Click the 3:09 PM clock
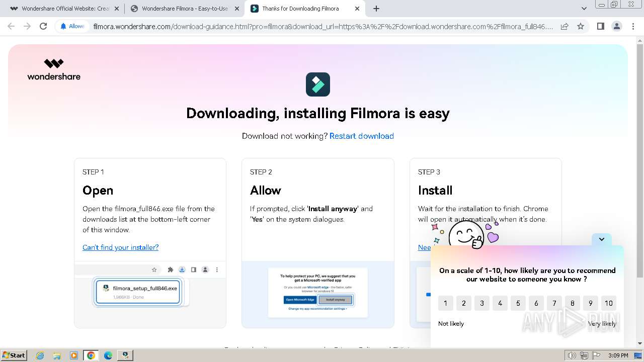Screen dimensions: 644x362 [618, 355]
